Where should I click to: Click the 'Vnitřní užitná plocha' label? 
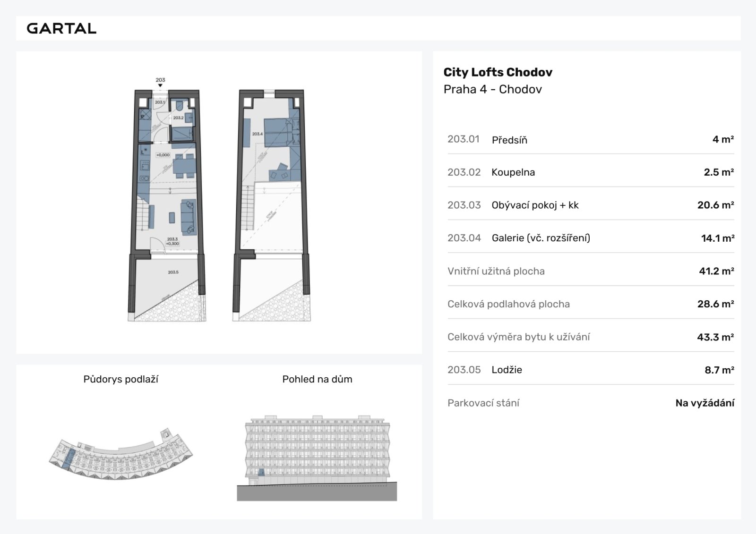(x=496, y=271)
